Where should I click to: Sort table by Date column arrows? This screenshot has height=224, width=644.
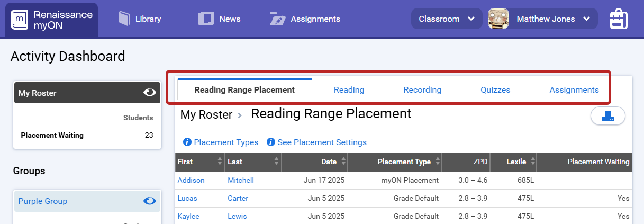click(x=343, y=162)
